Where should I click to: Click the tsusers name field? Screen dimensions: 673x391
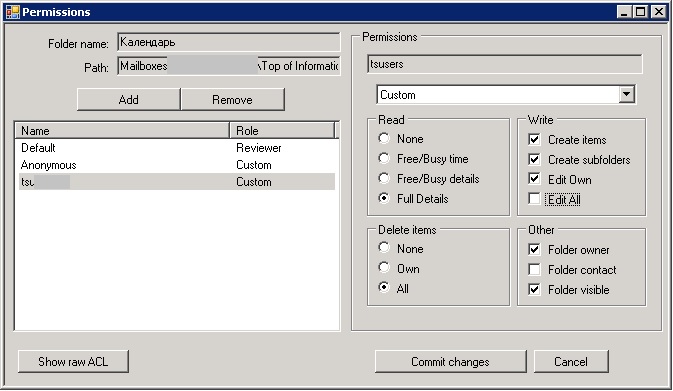click(505, 64)
